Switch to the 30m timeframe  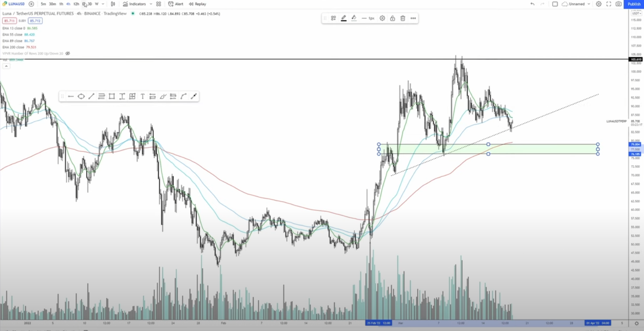53,4
